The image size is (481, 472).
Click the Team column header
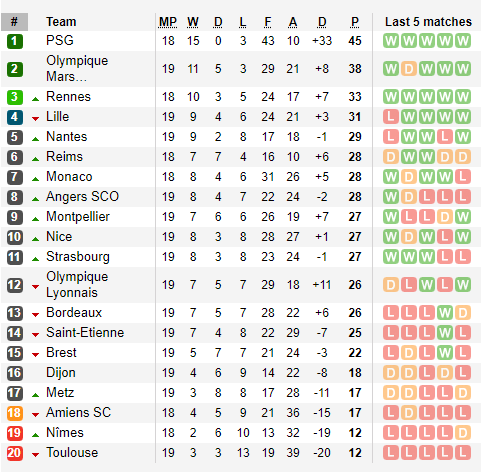[x=61, y=22]
